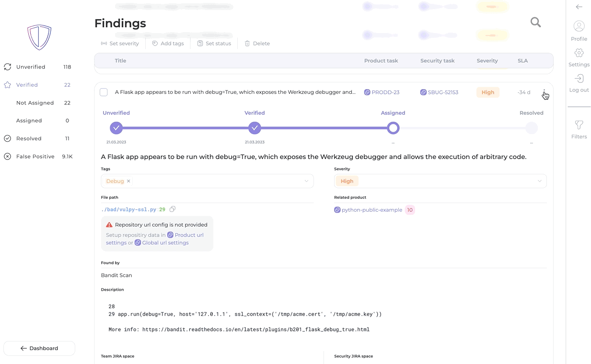Click the Set severity toolbar action

click(x=120, y=44)
